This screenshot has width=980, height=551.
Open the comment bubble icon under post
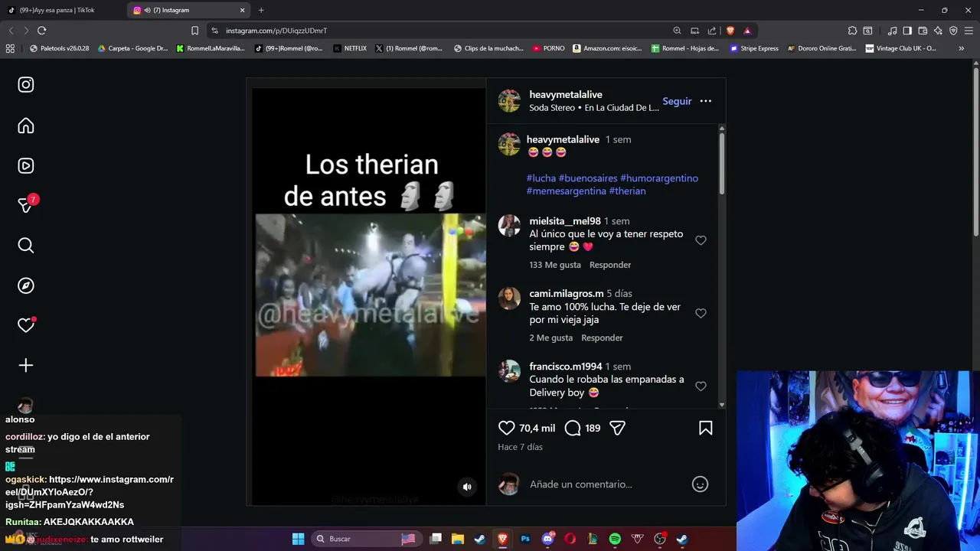tap(572, 429)
